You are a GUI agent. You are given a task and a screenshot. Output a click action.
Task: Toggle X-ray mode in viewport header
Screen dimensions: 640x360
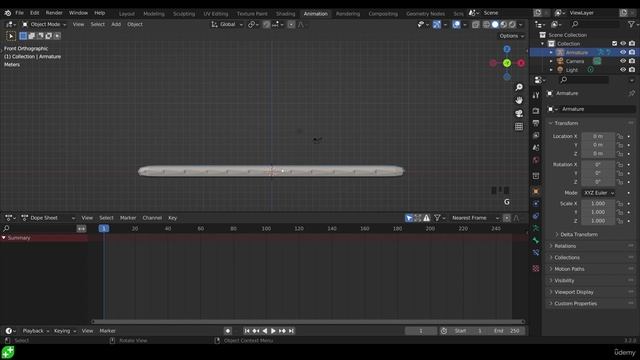tap(476, 24)
